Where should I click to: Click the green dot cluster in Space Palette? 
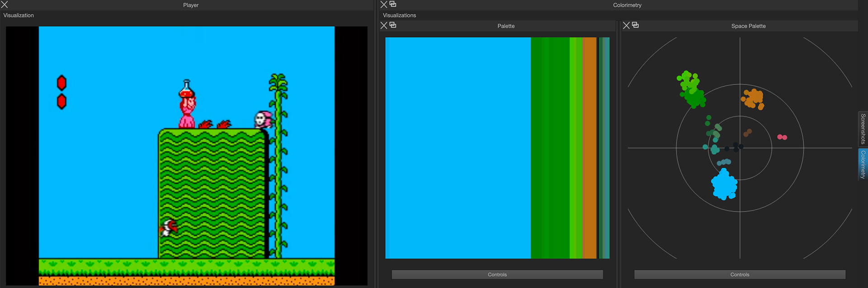click(x=691, y=89)
